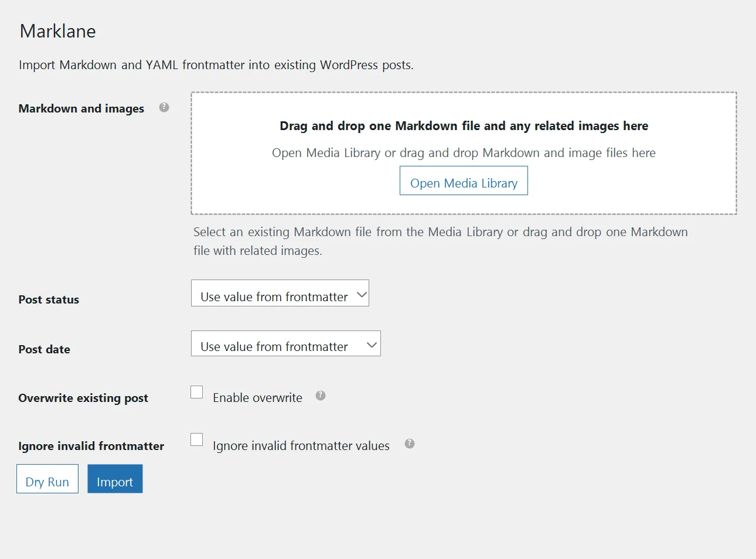Click the bold Drag and drop one Markdown file heading
This screenshot has width=756, height=559.
(464, 126)
